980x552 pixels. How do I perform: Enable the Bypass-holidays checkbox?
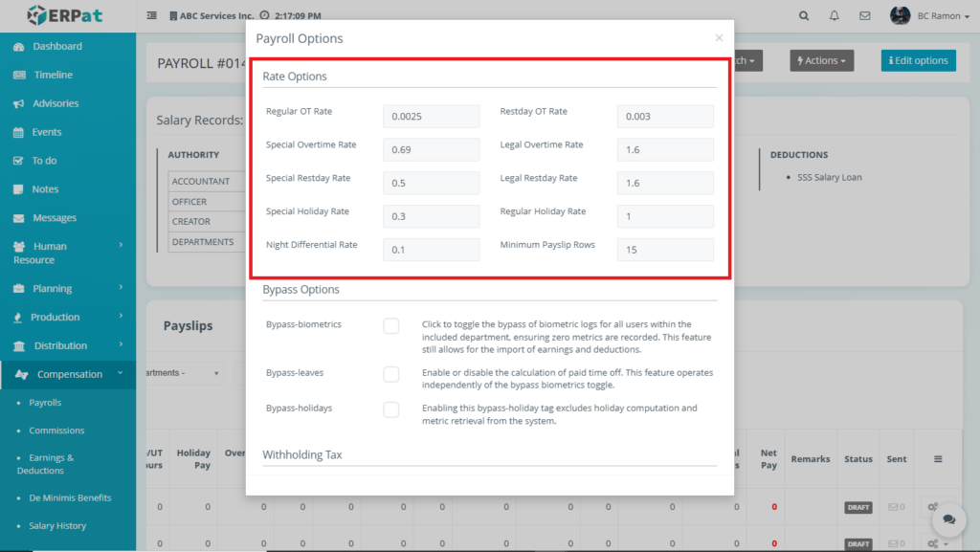click(x=391, y=409)
